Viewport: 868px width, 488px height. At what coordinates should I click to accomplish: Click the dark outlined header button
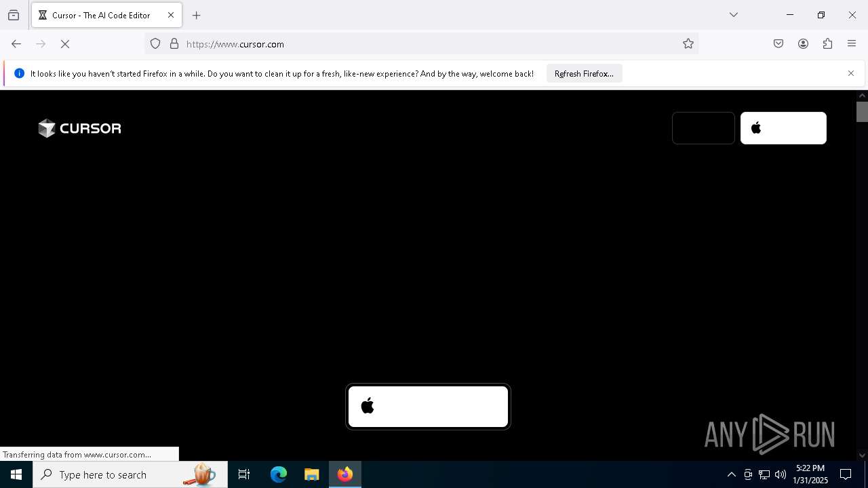(x=703, y=128)
